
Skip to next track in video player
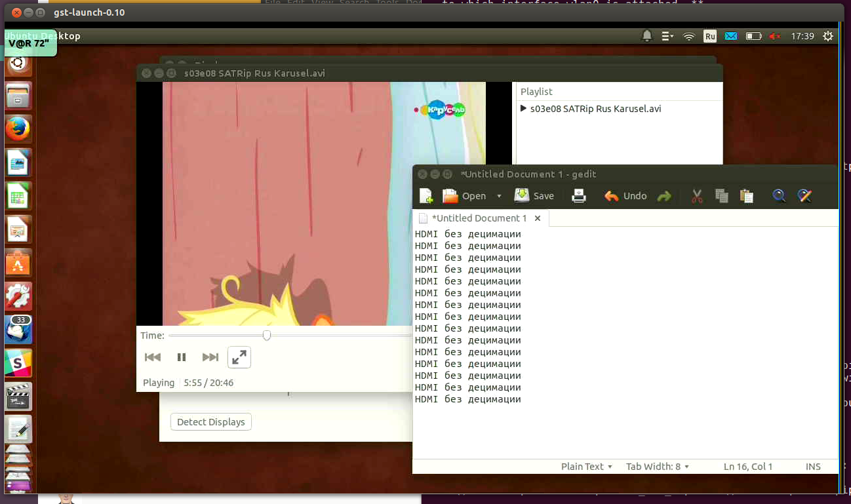[210, 357]
